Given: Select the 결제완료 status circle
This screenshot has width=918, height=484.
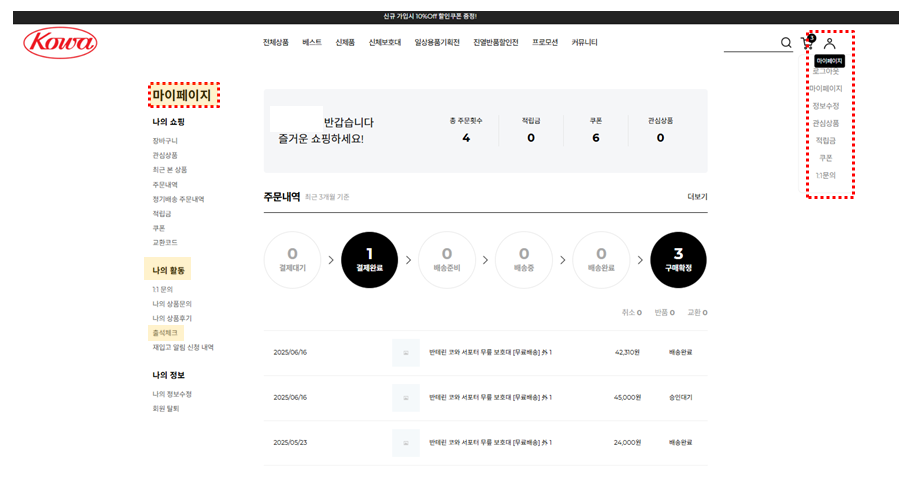Looking at the screenshot, I should tap(369, 260).
